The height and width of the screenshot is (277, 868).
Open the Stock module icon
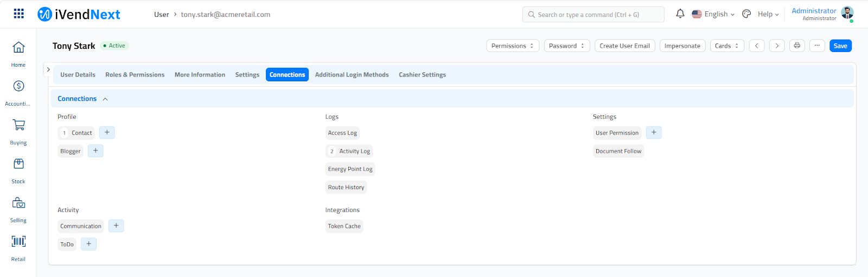[18, 164]
